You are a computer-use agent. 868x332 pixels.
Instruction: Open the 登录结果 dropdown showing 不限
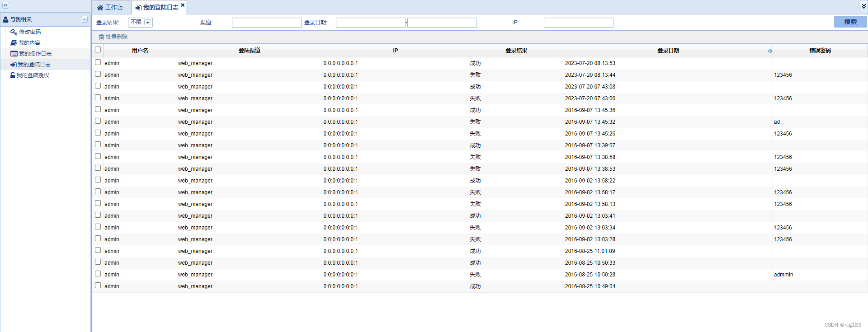141,22
